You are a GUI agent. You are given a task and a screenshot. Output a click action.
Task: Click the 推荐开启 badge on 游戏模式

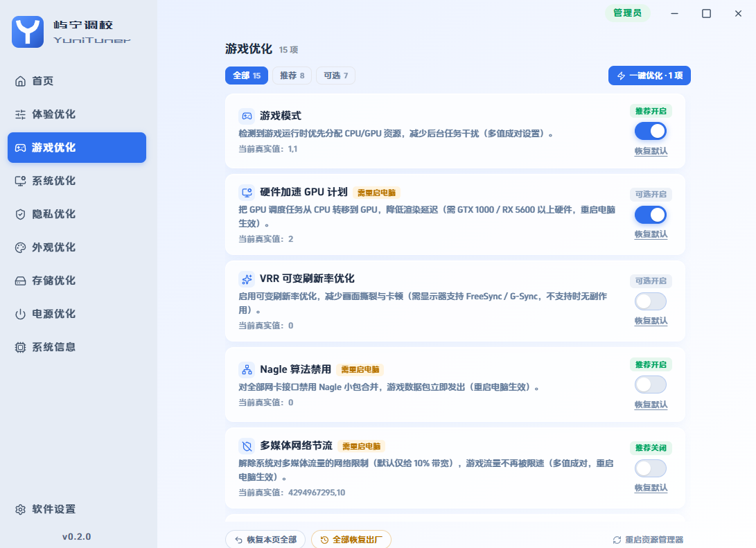(651, 112)
